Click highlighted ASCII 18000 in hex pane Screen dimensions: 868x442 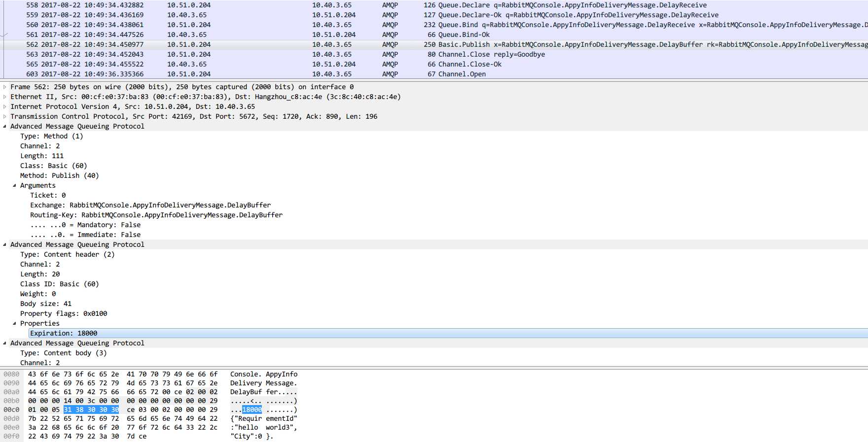(252, 409)
